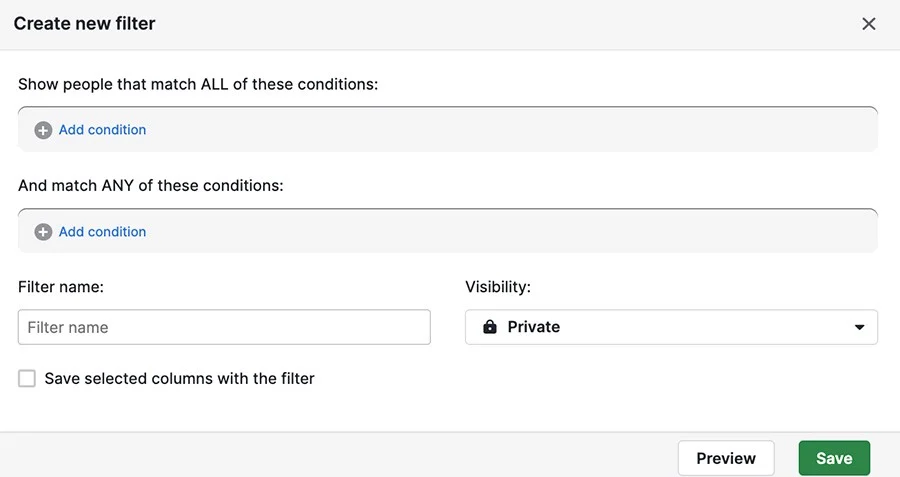Save the new filter
This screenshot has height=477, width=900.
pyautogui.click(x=834, y=458)
